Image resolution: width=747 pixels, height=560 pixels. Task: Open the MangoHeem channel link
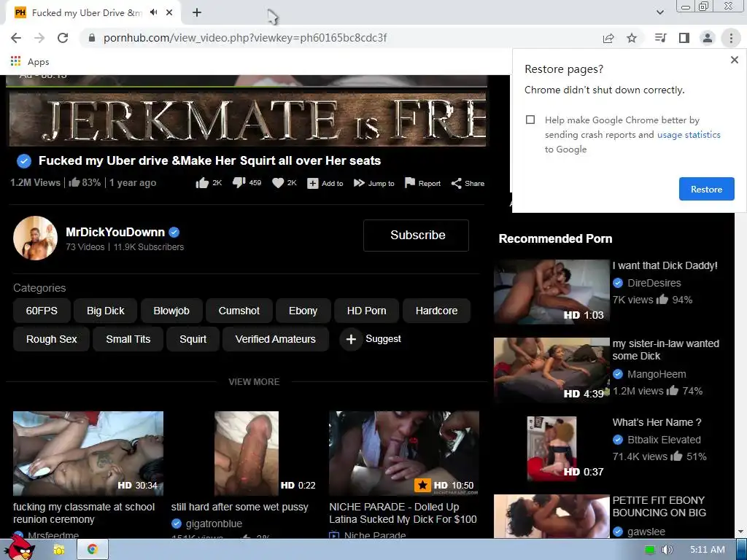click(x=657, y=374)
